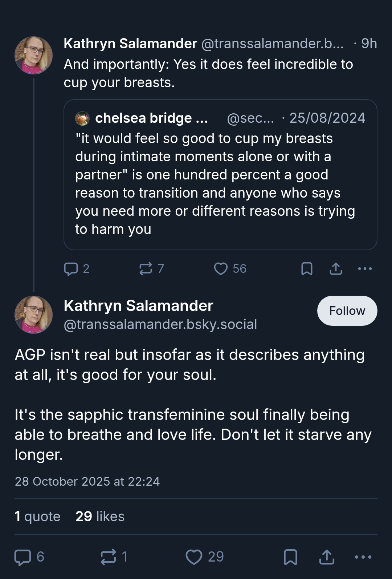
Task: Bookmark the main AGP post
Action: 290,557
